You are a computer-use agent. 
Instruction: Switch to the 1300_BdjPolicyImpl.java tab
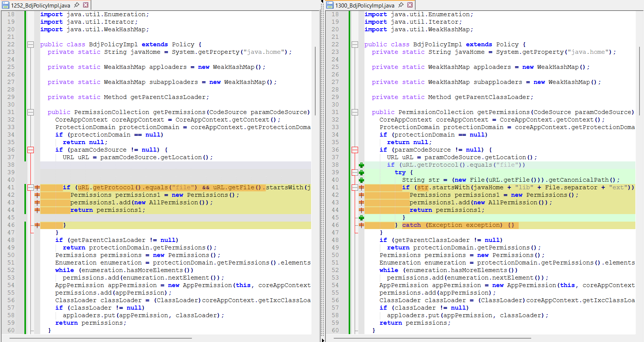(x=364, y=5)
